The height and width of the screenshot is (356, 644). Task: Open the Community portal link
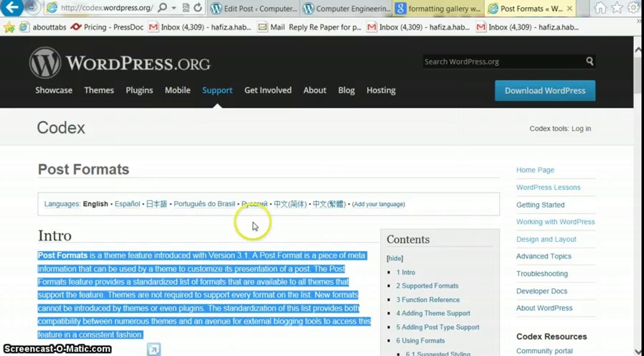click(x=545, y=351)
